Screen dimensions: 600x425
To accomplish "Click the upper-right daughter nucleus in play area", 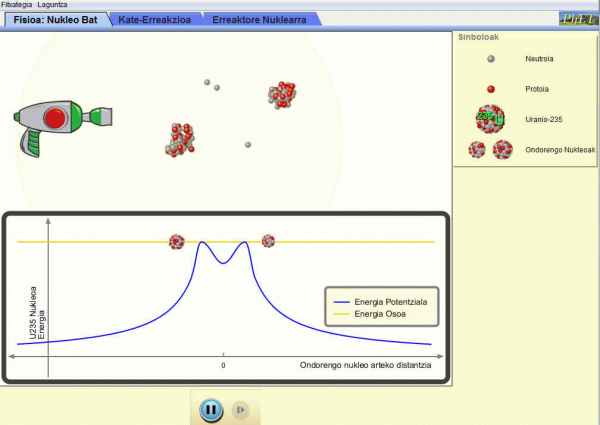I will pos(282,95).
